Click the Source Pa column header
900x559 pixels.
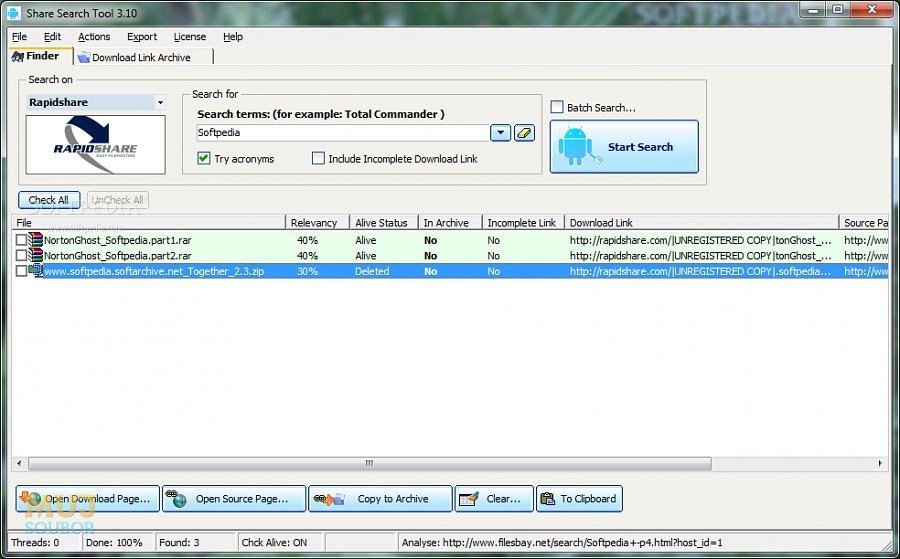pyautogui.click(x=864, y=223)
